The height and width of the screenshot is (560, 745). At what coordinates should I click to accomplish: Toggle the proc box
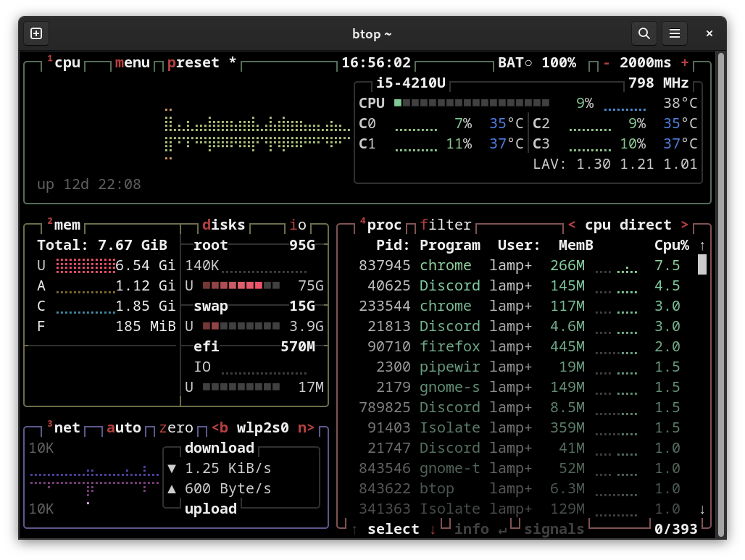point(380,225)
